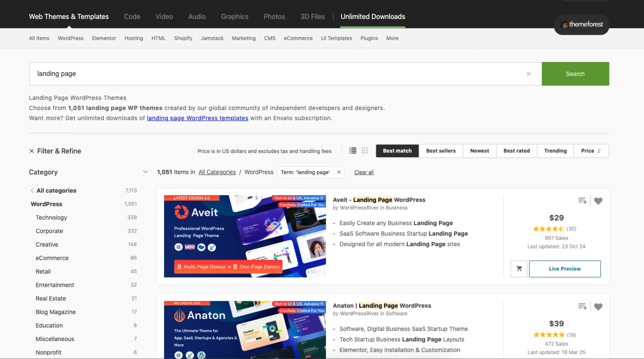Close the Filter & Refine panel
Image resolution: width=644 pixels, height=359 pixels.
[32, 151]
